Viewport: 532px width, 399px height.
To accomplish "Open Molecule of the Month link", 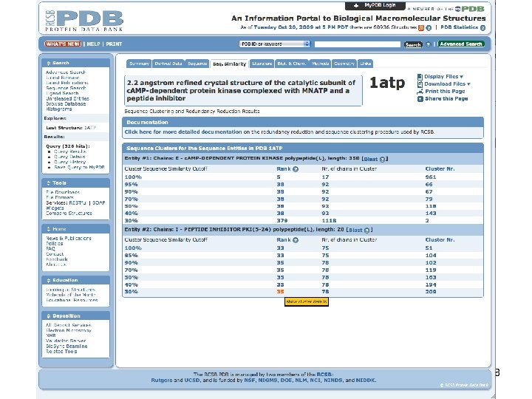I will click(x=71, y=295).
